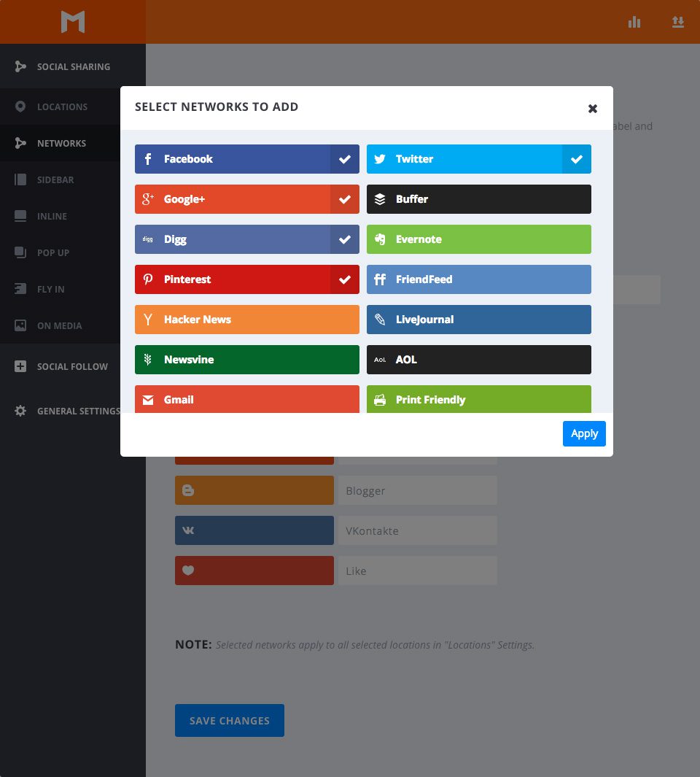
Task: Click the Digg logo icon
Action: coord(147,239)
